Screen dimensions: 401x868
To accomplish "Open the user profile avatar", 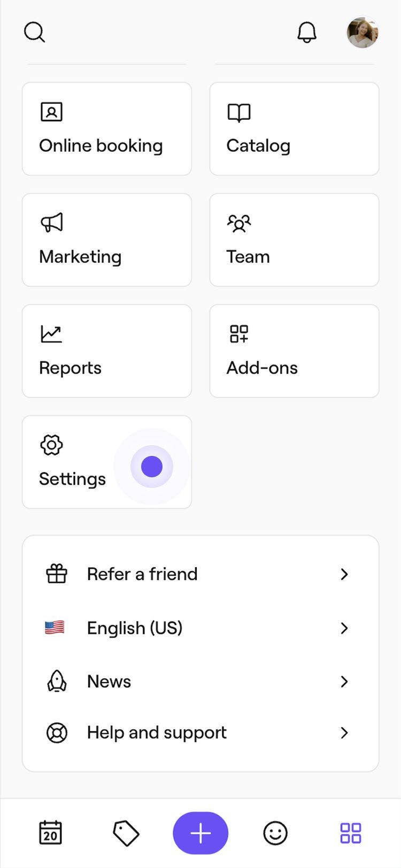I will [363, 33].
